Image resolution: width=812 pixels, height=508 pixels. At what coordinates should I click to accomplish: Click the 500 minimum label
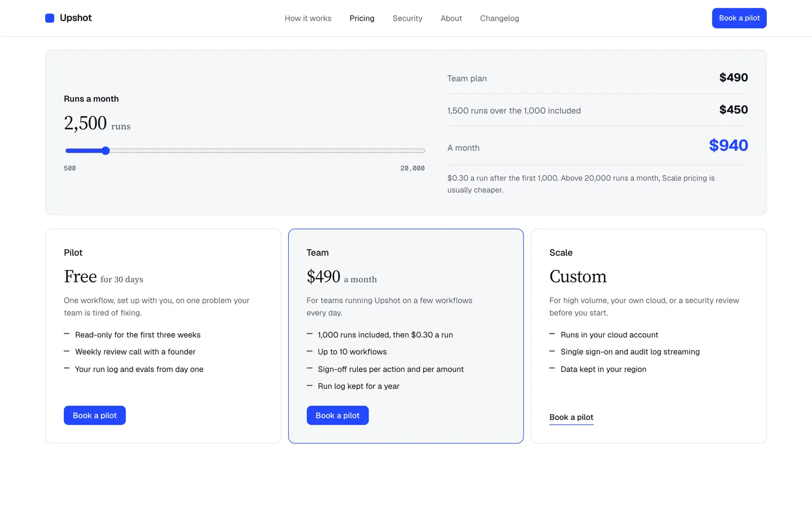[70, 168]
